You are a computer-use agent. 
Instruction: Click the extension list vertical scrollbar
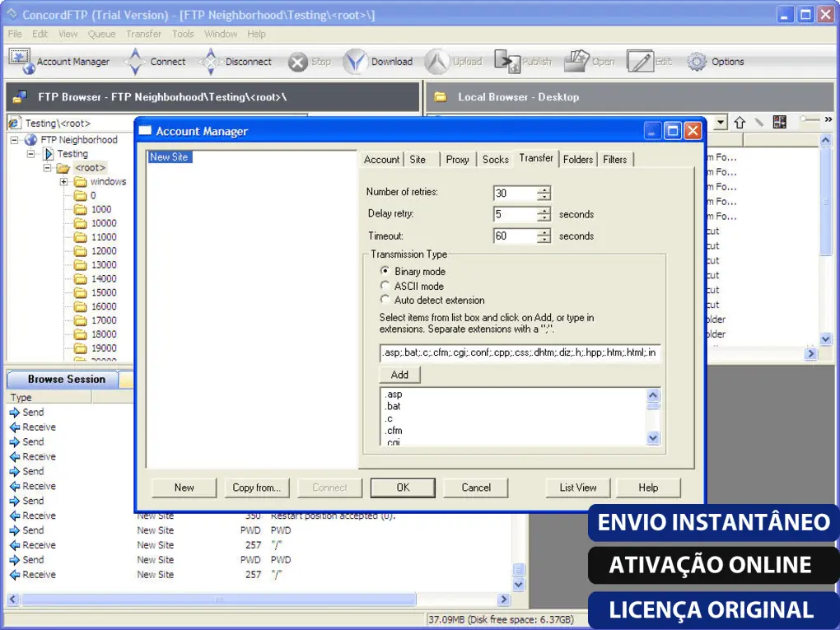[653, 417]
